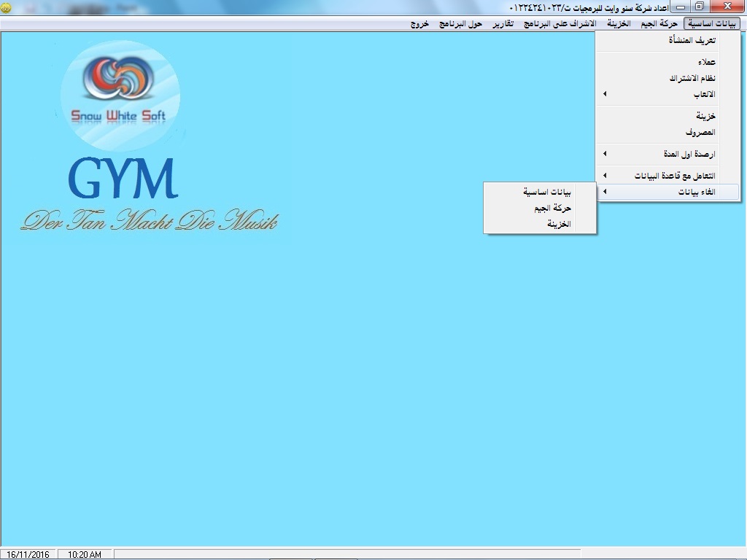This screenshot has height=560, width=747.
Task: Choose بيانات اساسية in the delete-data submenu
Action: 546,192
